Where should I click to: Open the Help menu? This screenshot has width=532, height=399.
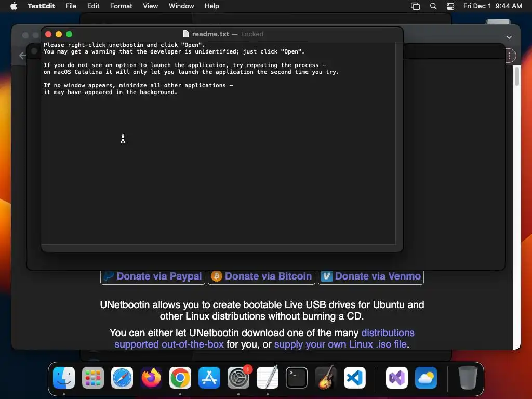click(212, 6)
